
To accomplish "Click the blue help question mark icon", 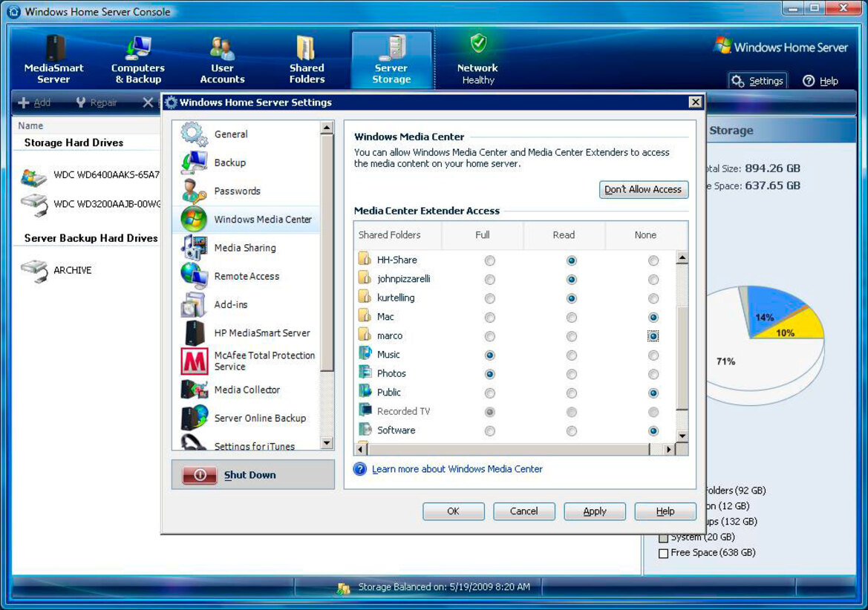I will [360, 469].
